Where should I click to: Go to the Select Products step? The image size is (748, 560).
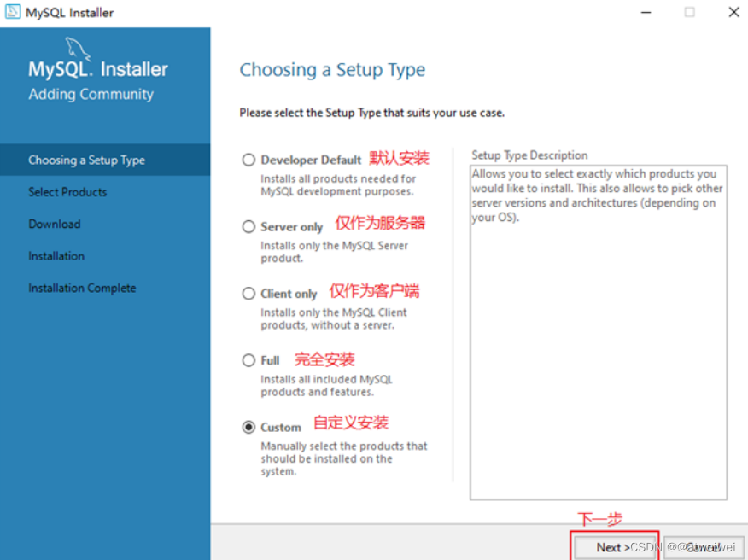tap(67, 192)
